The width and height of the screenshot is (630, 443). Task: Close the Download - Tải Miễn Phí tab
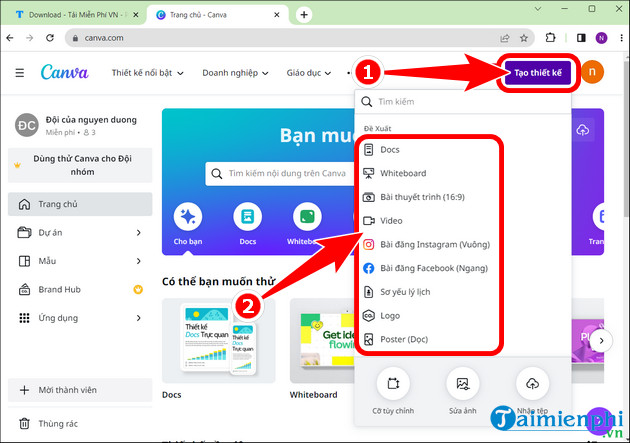(136, 15)
